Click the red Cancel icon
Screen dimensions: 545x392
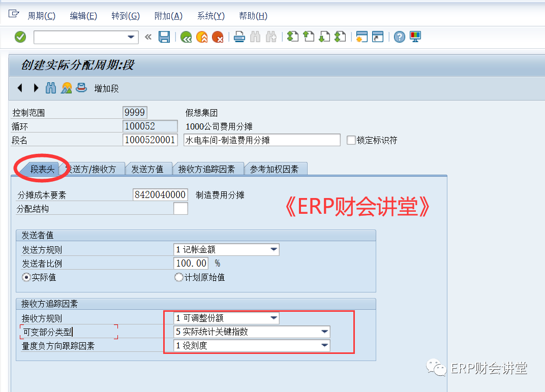point(218,37)
